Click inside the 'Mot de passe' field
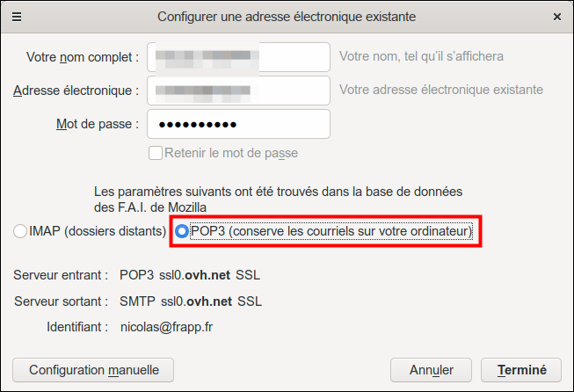574x392 pixels. (238, 124)
